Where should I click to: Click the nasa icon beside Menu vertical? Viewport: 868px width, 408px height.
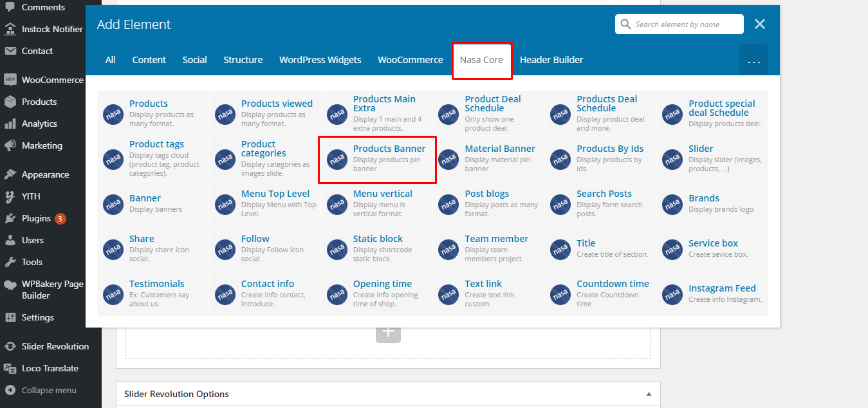point(337,205)
